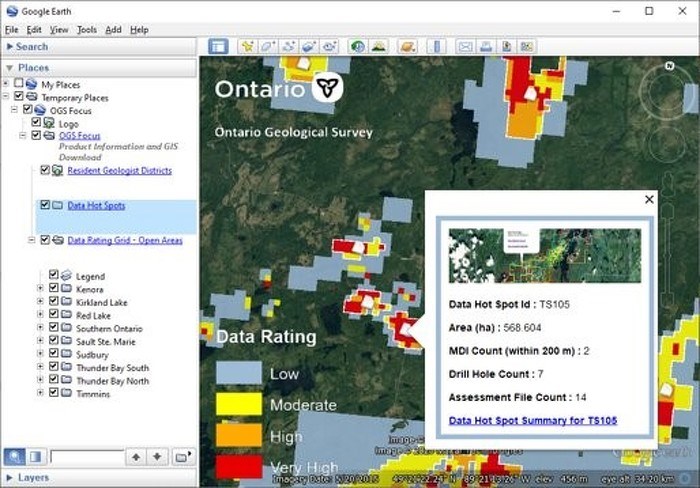Click the Email envelope toolbar icon

point(465,46)
